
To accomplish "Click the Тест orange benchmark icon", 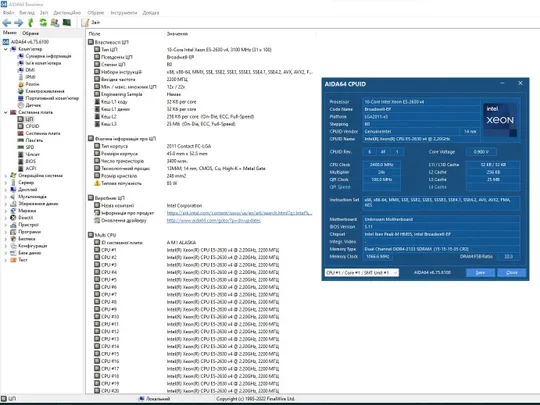I will tap(13, 260).
